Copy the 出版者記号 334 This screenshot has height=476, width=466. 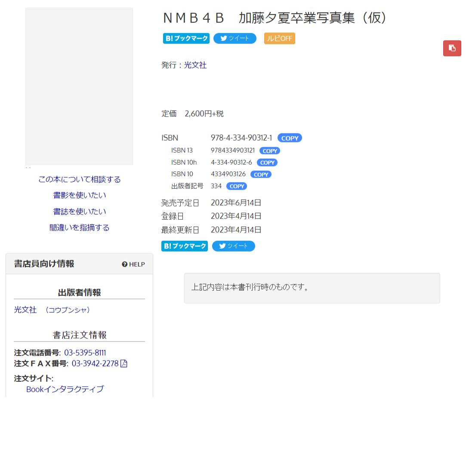pos(237,186)
